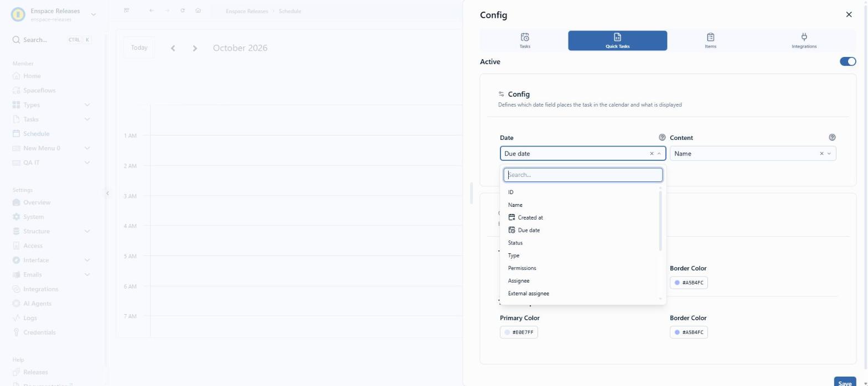Collapse the Date dropdown arrow
The width and height of the screenshot is (868, 386).
click(x=659, y=154)
